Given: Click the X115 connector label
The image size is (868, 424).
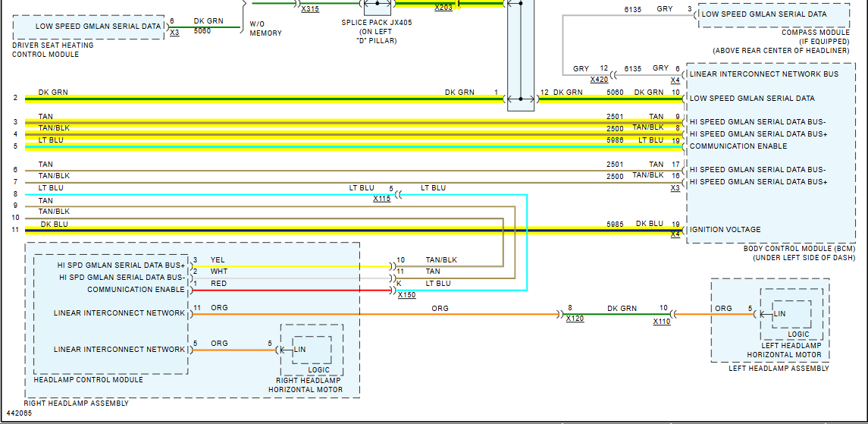Looking at the screenshot, I should (381, 199).
